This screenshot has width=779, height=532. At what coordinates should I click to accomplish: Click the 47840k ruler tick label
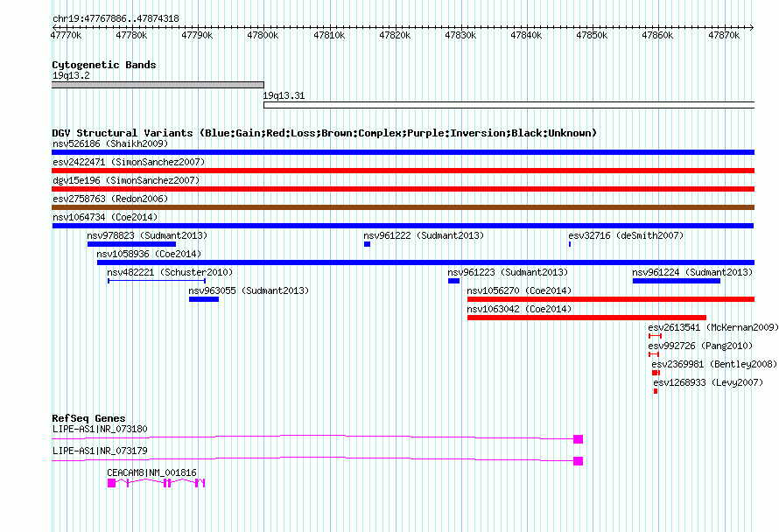tap(526, 36)
